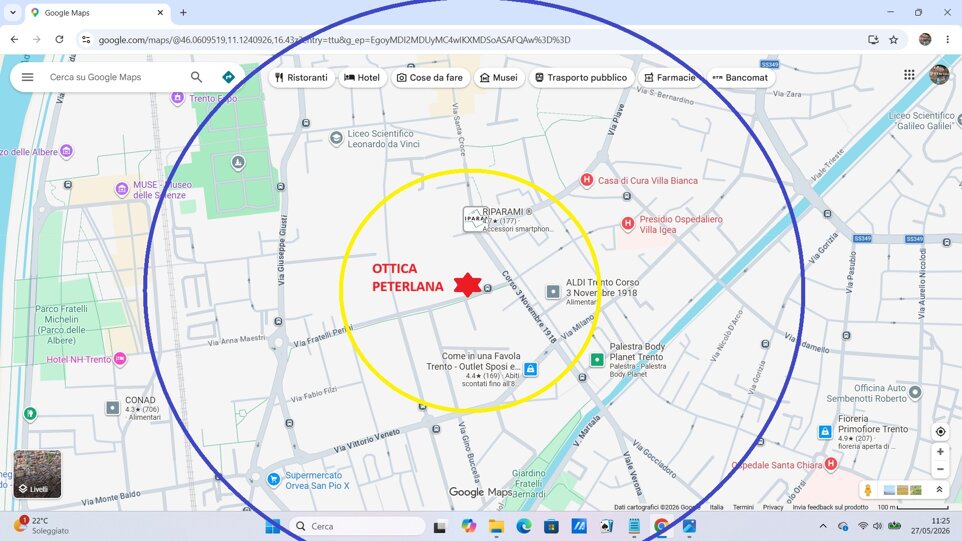
Task: Launch Microsoft Edge from the taskbar
Action: tap(523, 526)
